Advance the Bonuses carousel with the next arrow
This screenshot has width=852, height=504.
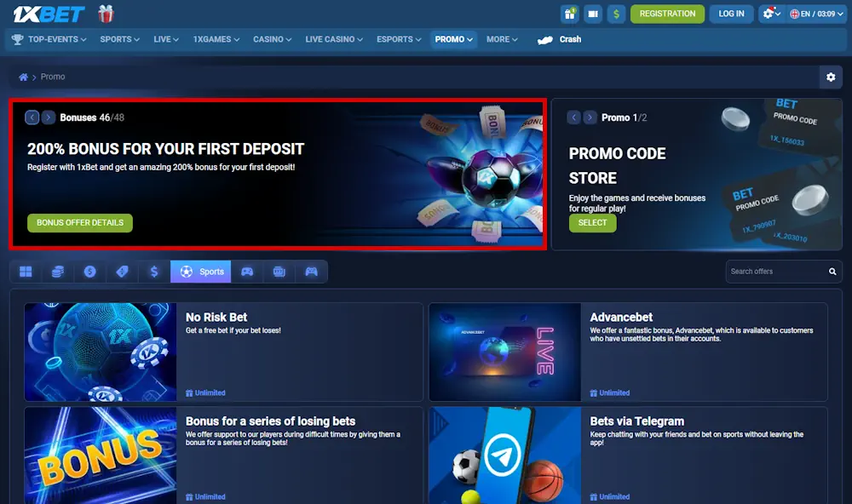[x=49, y=117]
